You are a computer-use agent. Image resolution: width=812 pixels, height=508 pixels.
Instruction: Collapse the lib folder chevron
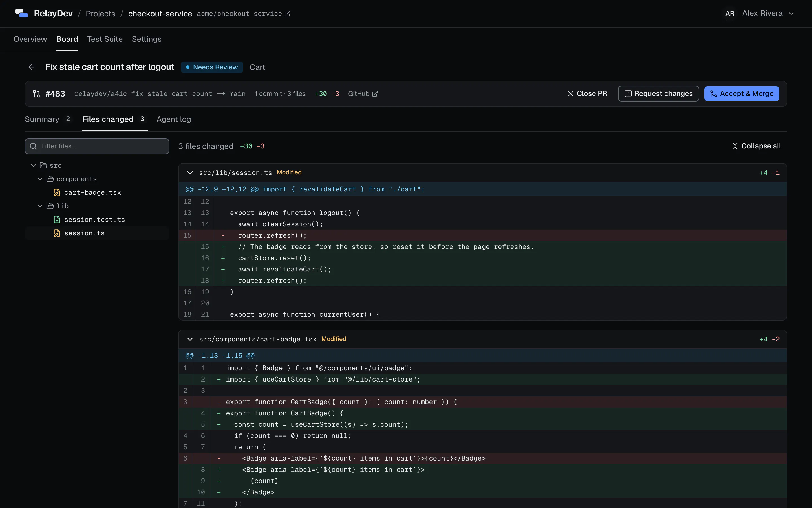point(40,206)
